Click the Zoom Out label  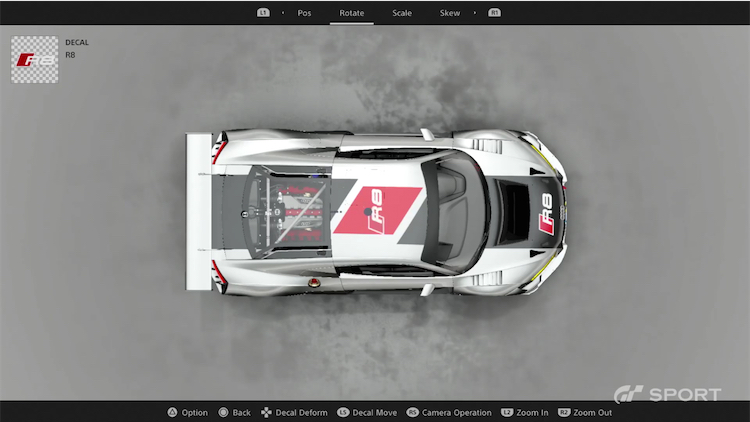click(x=593, y=412)
